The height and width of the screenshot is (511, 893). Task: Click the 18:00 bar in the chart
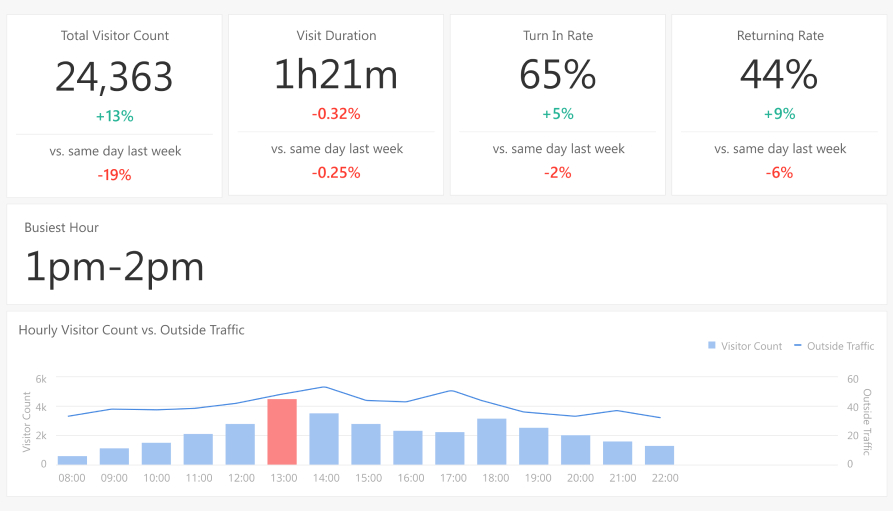click(x=492, y=442)
